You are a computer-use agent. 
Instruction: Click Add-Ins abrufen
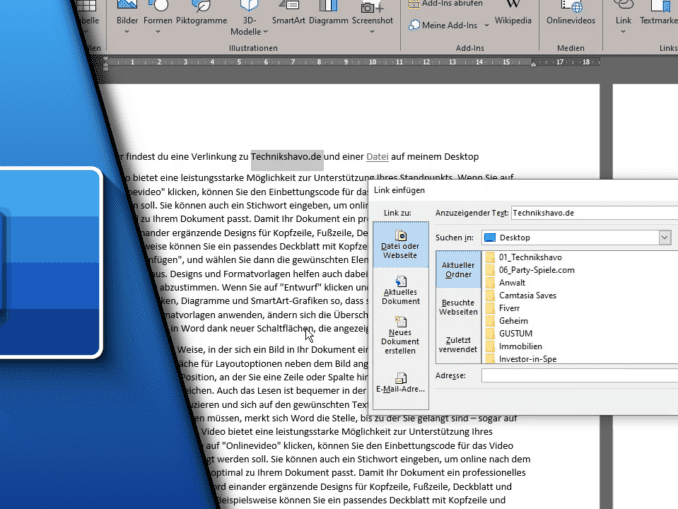tap(446, 3)
